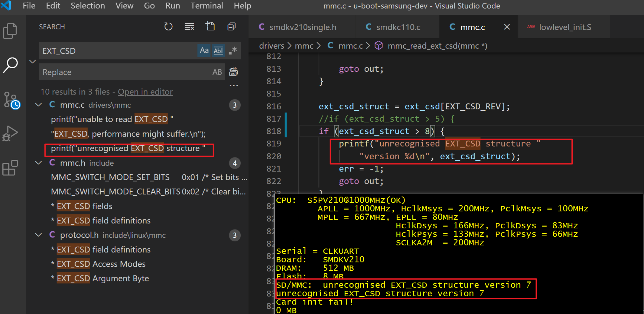Collapse all search results
The image size is (644, 314).
point(232,27)
